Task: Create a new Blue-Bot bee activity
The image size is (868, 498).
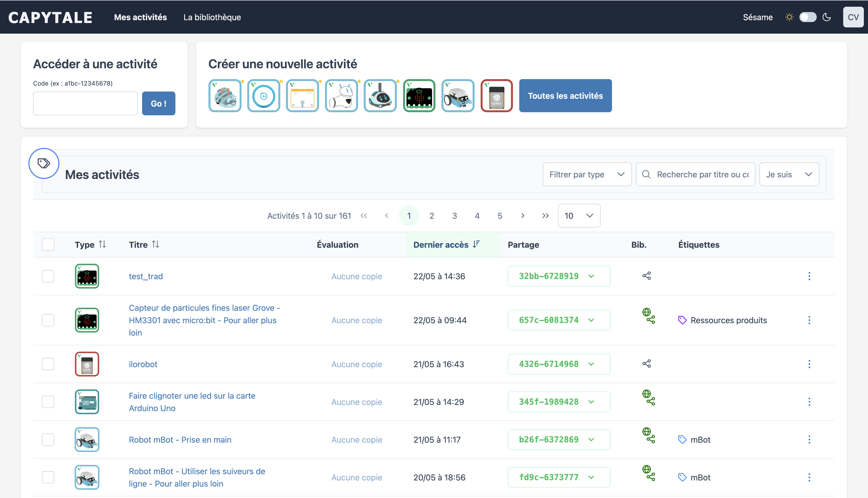Action: coord(225,96)
